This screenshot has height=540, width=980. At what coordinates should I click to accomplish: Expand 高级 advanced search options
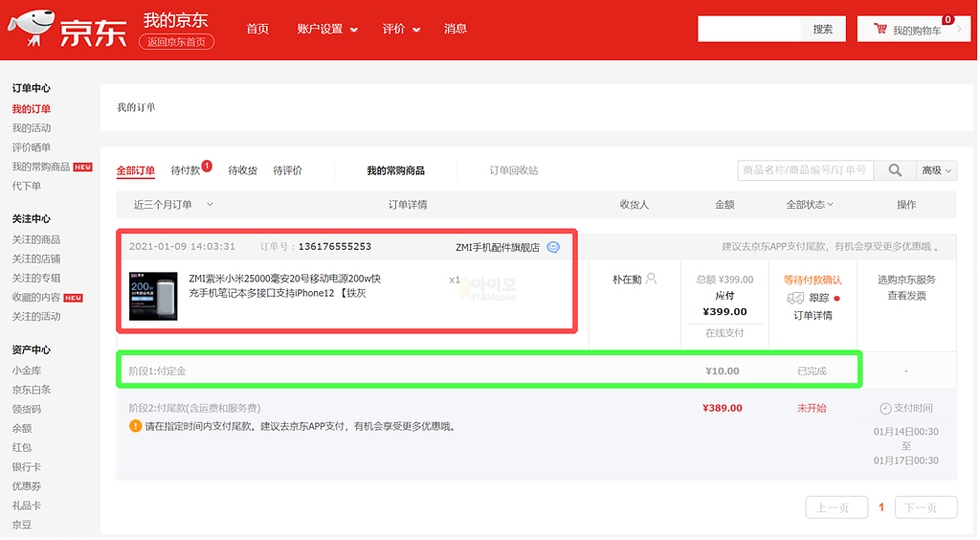click(936, 170)
